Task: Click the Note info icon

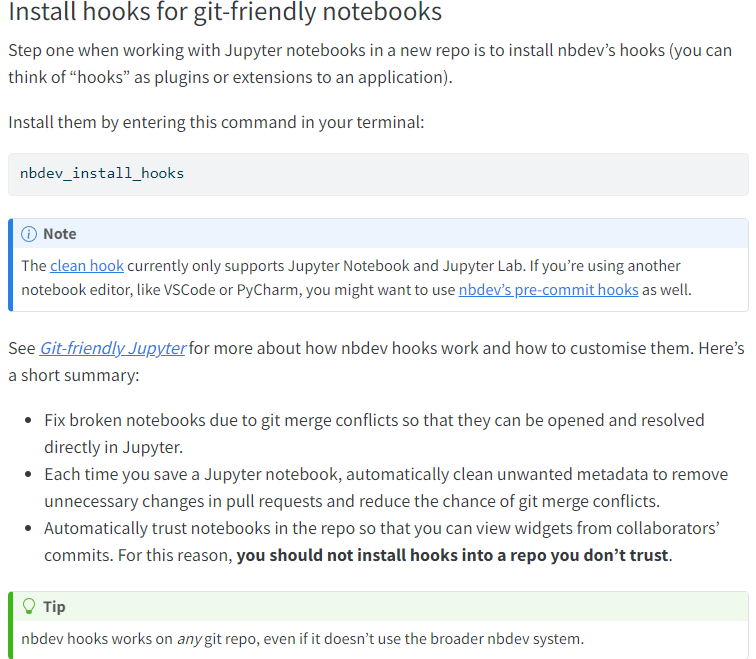Action: click(29, 234)
